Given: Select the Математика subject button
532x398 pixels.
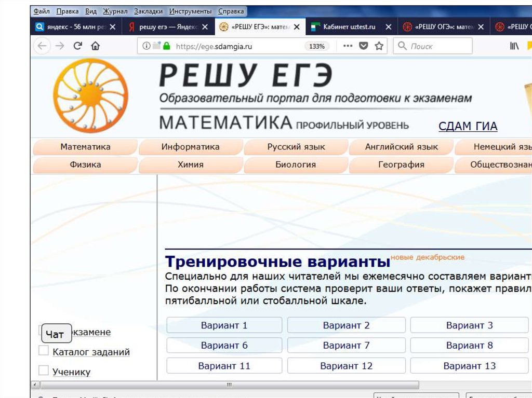Looking at the screenshot, I should (86, 147).
